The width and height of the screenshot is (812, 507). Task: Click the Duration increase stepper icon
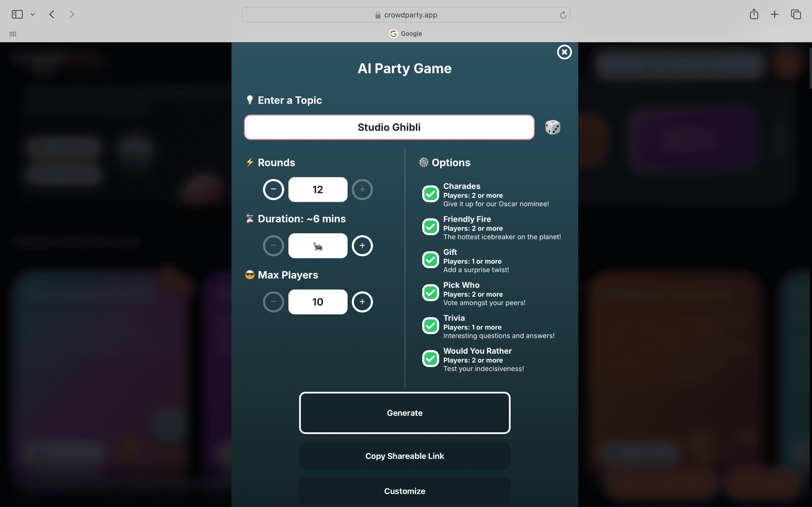[x=362, y=245]
